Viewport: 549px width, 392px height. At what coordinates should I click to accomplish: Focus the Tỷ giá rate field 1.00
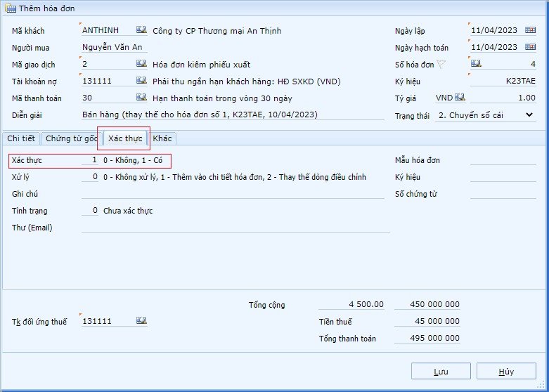point(503,98)
